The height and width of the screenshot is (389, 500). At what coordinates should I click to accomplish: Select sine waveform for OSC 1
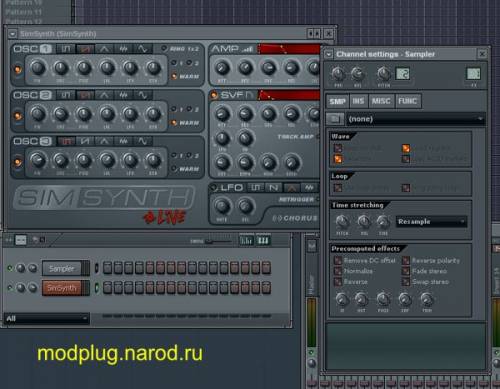[x=143, y=49]
